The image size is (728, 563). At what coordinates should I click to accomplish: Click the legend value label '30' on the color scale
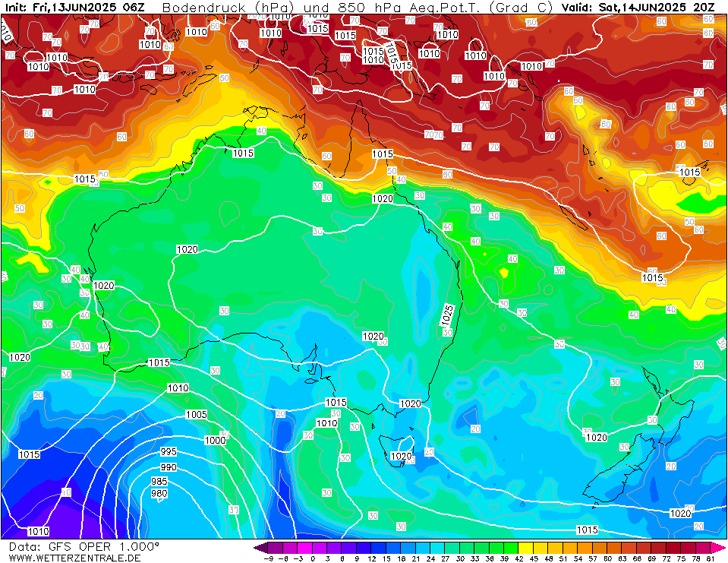pyautogui.click(x=459, y=558)
